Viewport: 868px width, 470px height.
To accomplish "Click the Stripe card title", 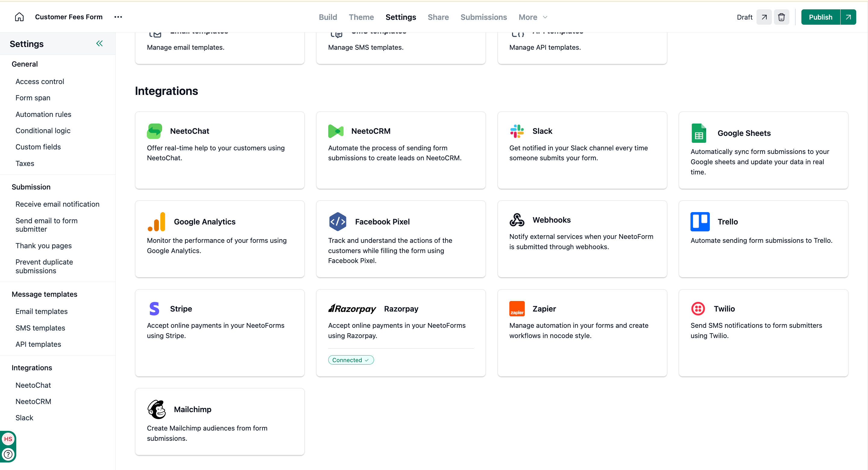I will 181,309.
